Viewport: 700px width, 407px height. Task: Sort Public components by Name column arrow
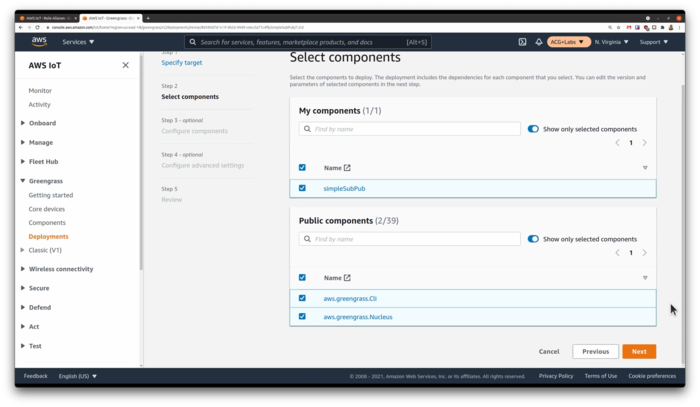coord(645,278)
